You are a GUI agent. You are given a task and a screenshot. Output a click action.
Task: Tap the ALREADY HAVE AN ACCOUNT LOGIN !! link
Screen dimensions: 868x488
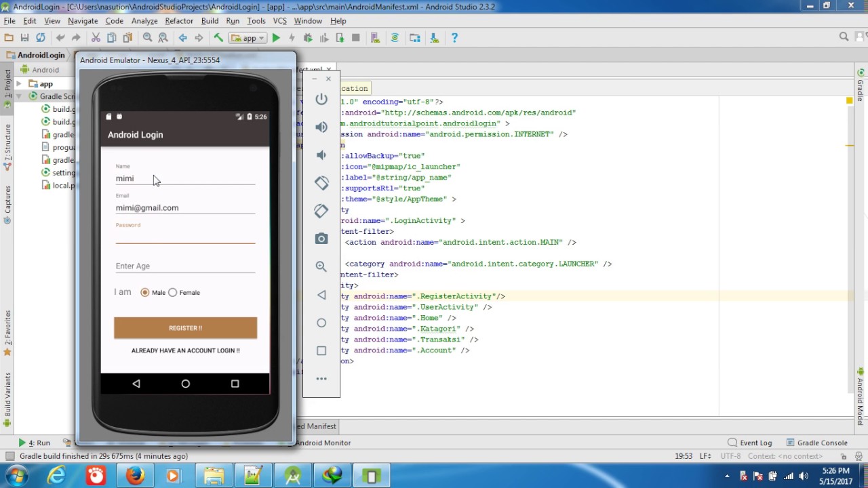[185, 350]
